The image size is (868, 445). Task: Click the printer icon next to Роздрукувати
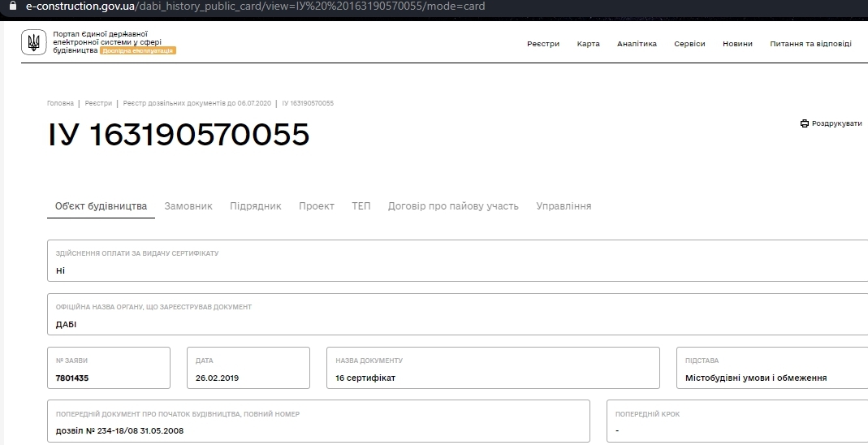tap(805, 123)
